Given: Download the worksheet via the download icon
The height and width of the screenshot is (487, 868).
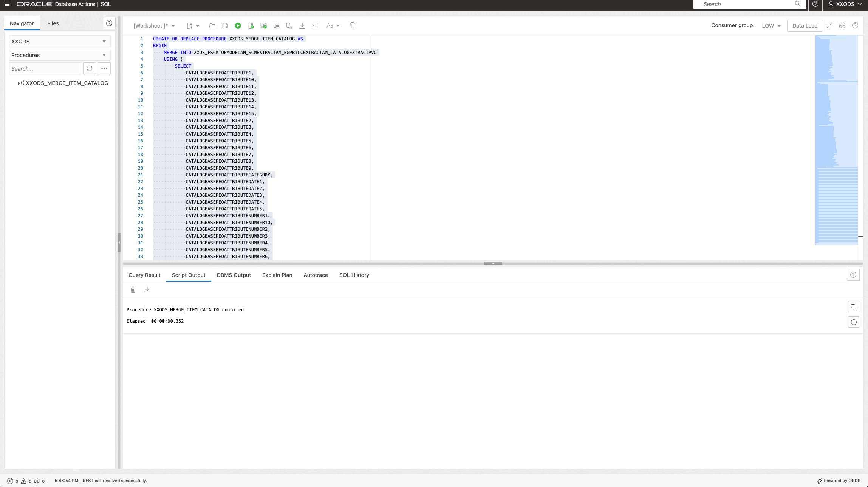Looking at the screenshot, I should tap(302, 25).
